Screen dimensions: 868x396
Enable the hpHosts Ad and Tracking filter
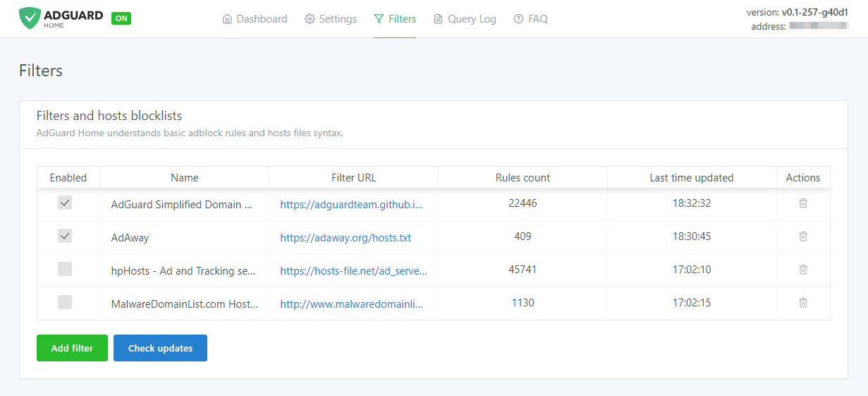[x=65, y=269]
